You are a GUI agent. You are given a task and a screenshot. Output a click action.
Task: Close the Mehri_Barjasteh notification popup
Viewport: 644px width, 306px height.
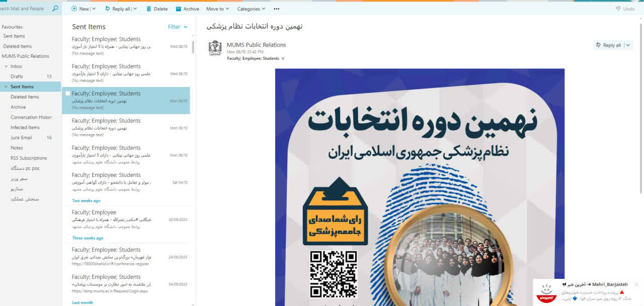point(636,284)
